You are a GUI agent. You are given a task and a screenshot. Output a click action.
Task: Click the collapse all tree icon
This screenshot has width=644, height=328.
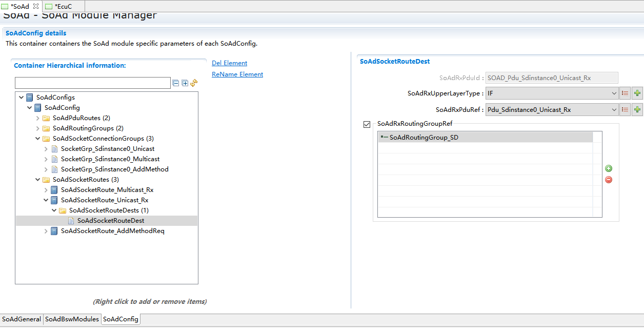pos(176,83)
